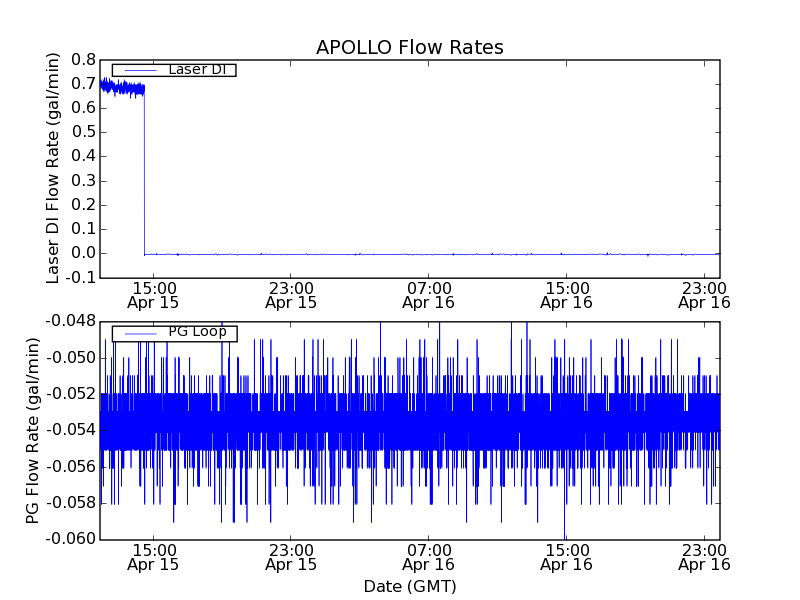Click the 'APOLLO Flow Rates' chart title
The width and height of the screenshot is (800, 600).
[x=409, y=48]
